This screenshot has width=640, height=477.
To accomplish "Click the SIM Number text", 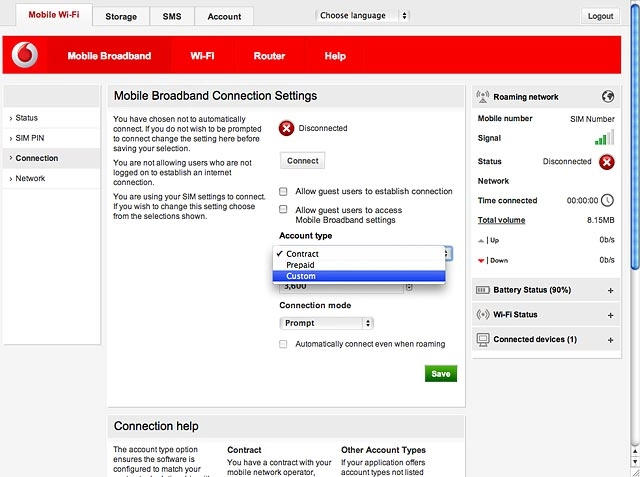I will point(592,119).
